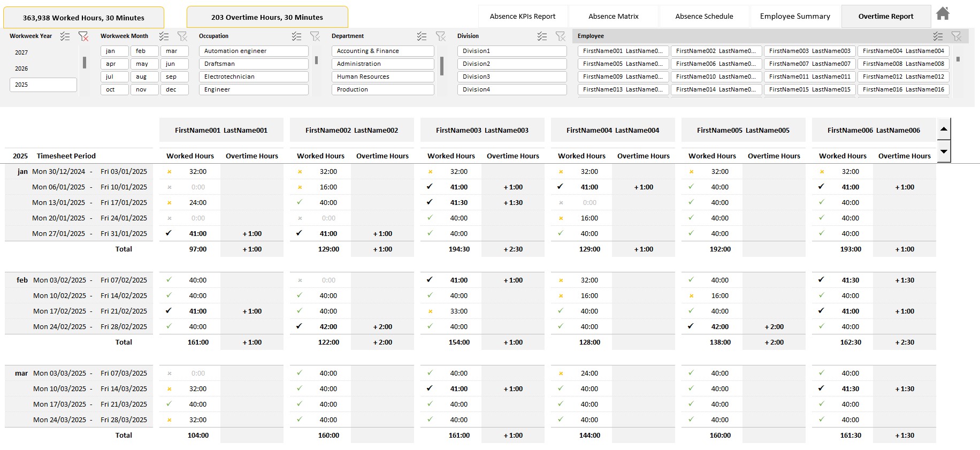Viewport: 980px width, 450px height.
Task: Toggle Division3 in Division slicer
Action: (x=511, y=77)
